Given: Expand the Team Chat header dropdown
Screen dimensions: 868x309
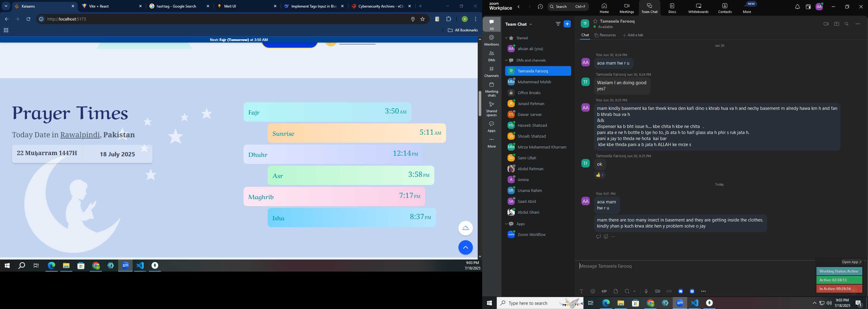Looking at the screenshot, I should tap(531, 24).
